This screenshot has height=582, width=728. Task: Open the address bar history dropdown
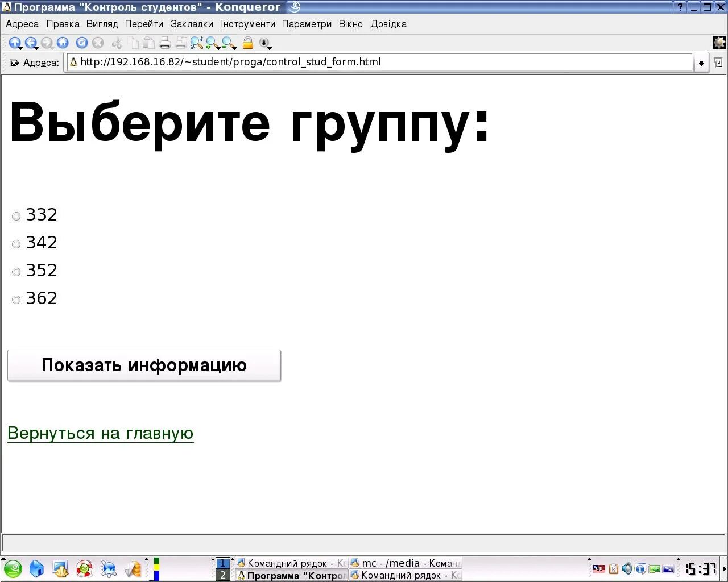[701, 63]
